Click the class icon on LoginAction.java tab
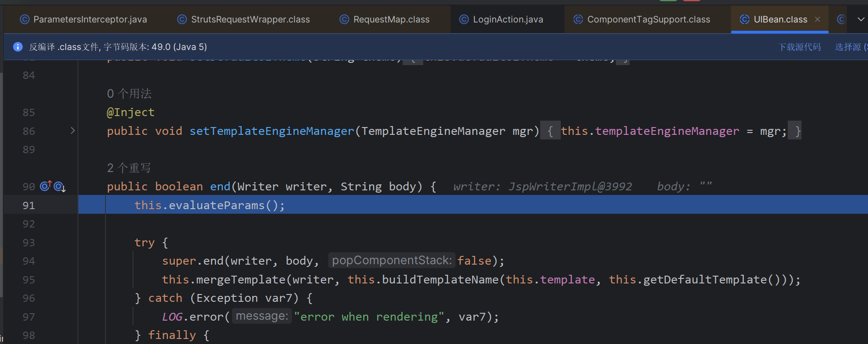The width and height of the screenshot is (868, 344). [x=464, y=19]
